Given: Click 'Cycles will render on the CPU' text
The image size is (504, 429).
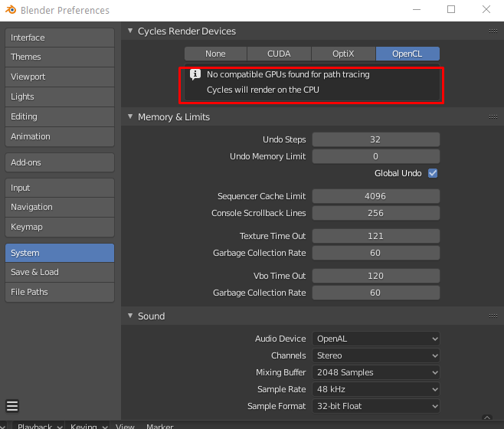Looking at the screenshot, I should [x=263, y=90].
